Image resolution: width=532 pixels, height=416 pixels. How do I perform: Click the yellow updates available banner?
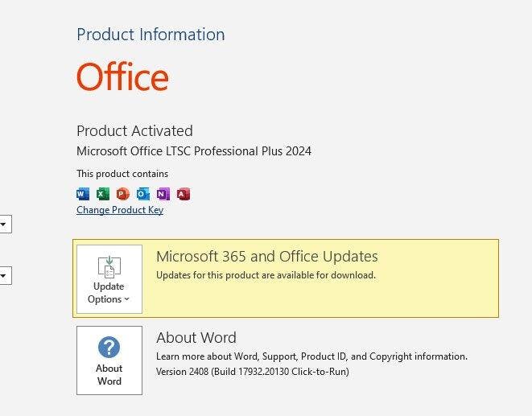(x=286, y=278)
